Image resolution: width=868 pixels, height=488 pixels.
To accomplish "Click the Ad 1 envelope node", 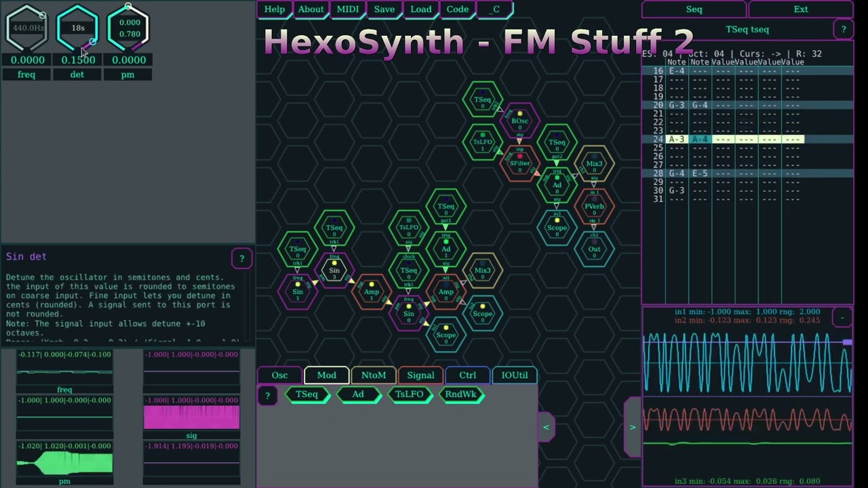I will [x=446, y=249].
